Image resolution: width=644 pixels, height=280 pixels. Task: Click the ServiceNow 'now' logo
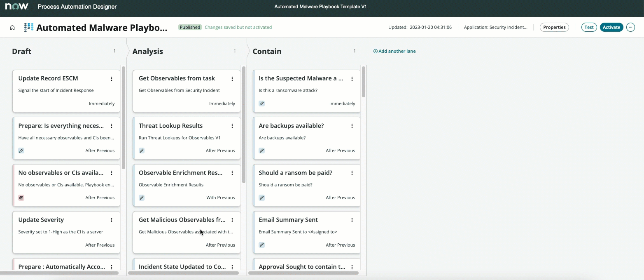pyautogui.click(x=17, y=7)
